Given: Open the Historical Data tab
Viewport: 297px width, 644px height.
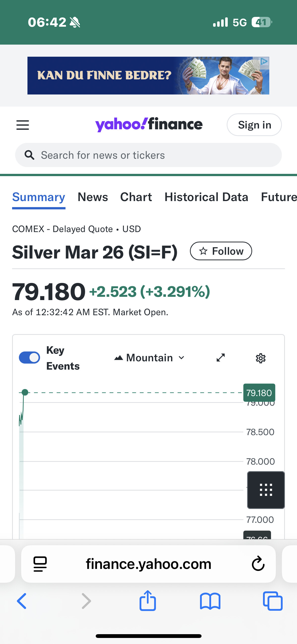Looking at the screenshot, I should (206, 197).
